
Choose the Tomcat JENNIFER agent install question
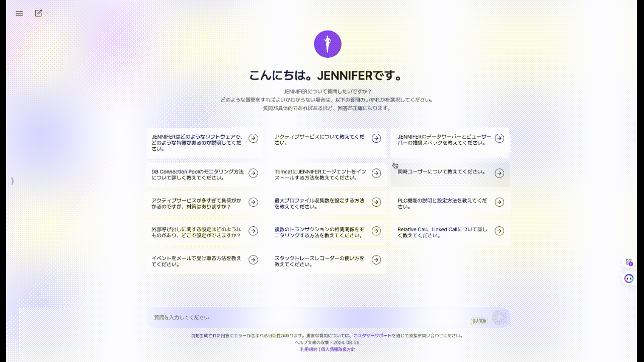click(320, 174)
